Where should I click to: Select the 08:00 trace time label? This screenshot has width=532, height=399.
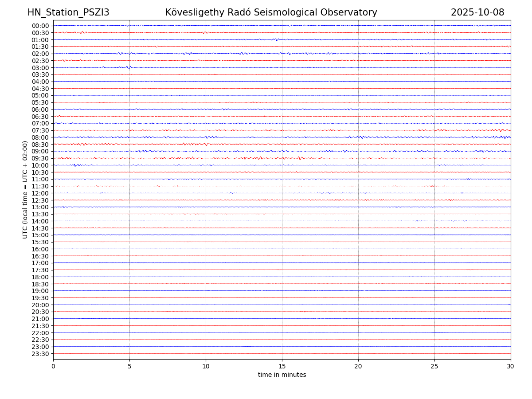click(40, 137)
